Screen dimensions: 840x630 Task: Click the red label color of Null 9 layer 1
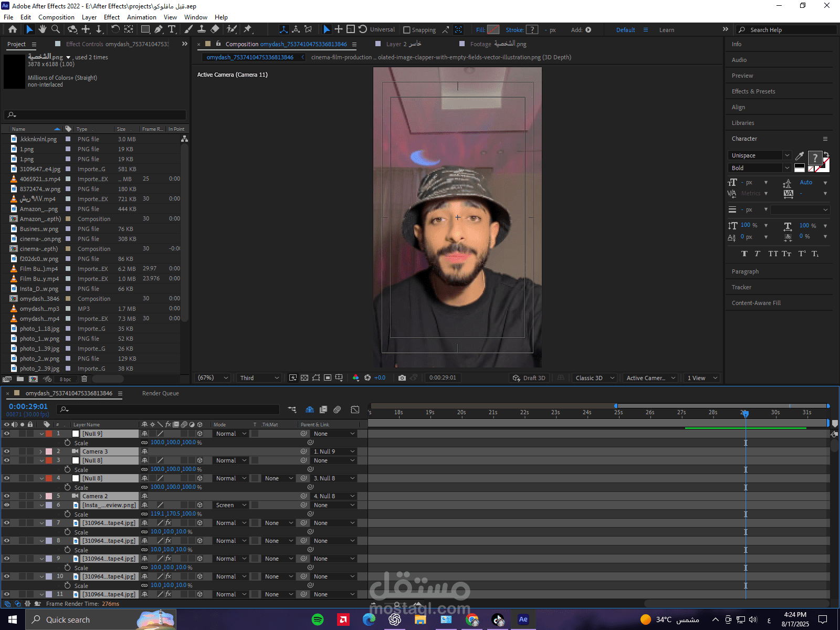click(x=49, y=434)
